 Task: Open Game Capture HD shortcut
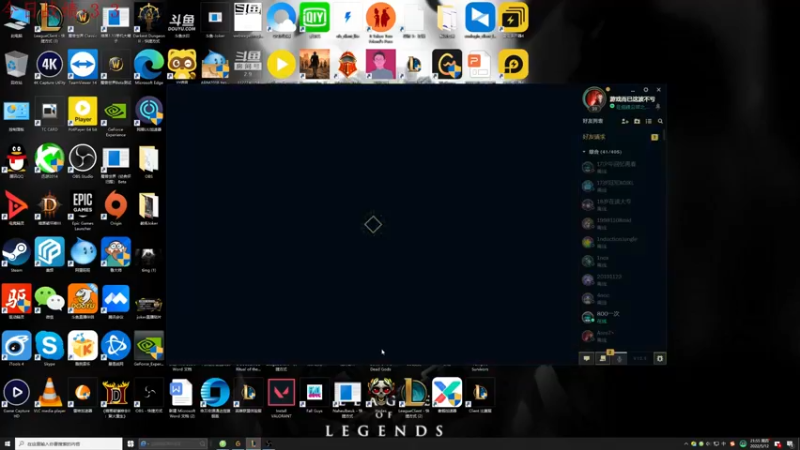(16, 395)
